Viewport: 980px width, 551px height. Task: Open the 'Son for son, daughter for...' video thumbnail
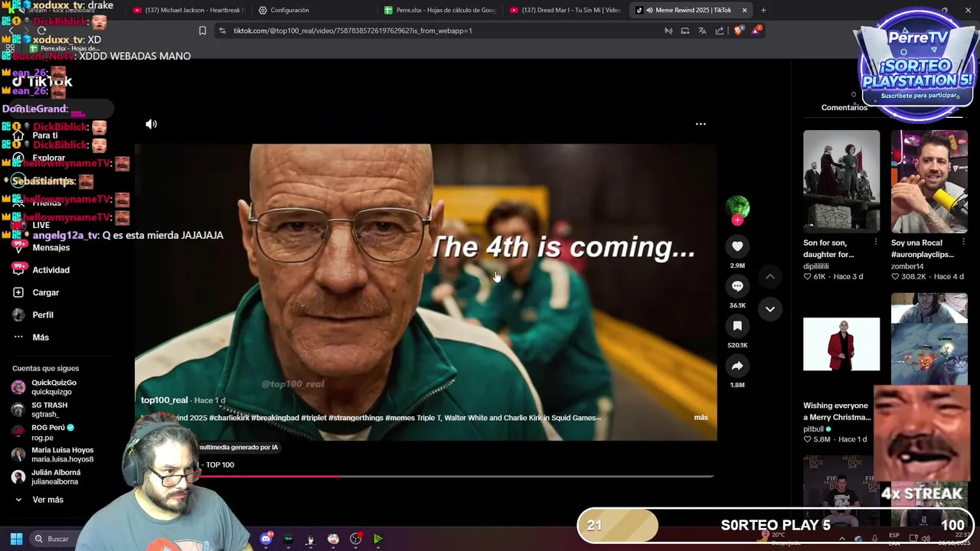click(x=841, y=181)
